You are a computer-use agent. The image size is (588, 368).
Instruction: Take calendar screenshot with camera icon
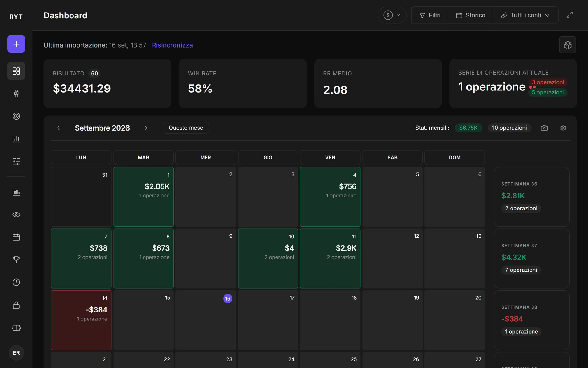tap(544, 128)
